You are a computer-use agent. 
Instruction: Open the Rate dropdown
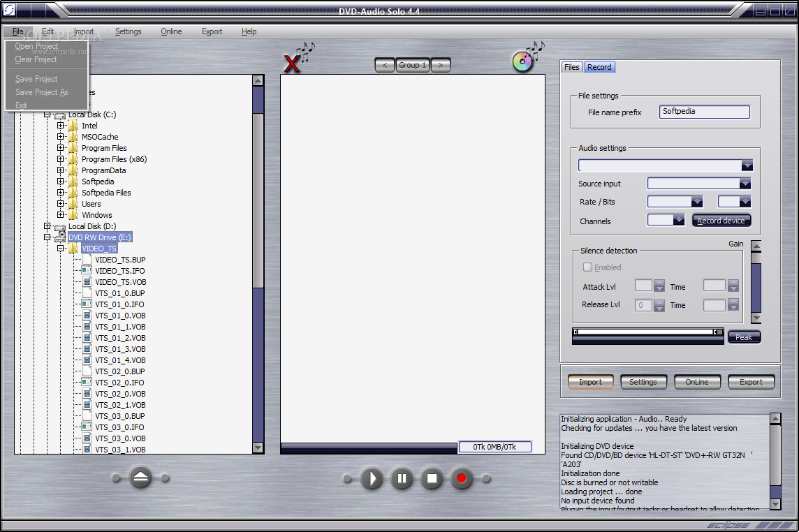click(697, 202)
